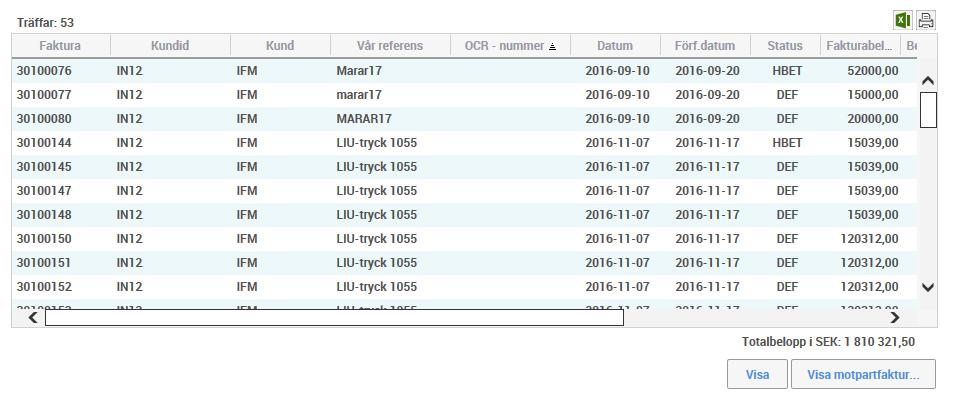Click the Träffar: 53 label

pos(46,23)
